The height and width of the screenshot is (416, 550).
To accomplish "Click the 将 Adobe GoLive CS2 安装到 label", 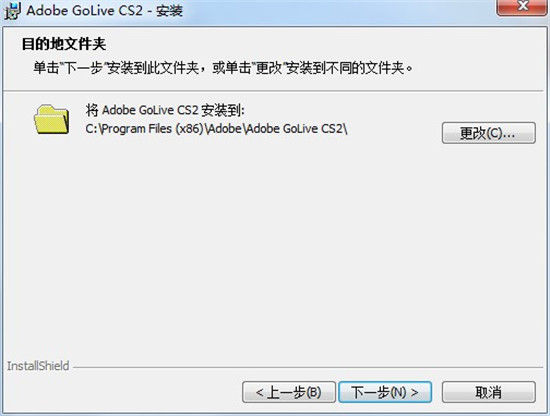I will pyautogui.click(x=165, y=110).
